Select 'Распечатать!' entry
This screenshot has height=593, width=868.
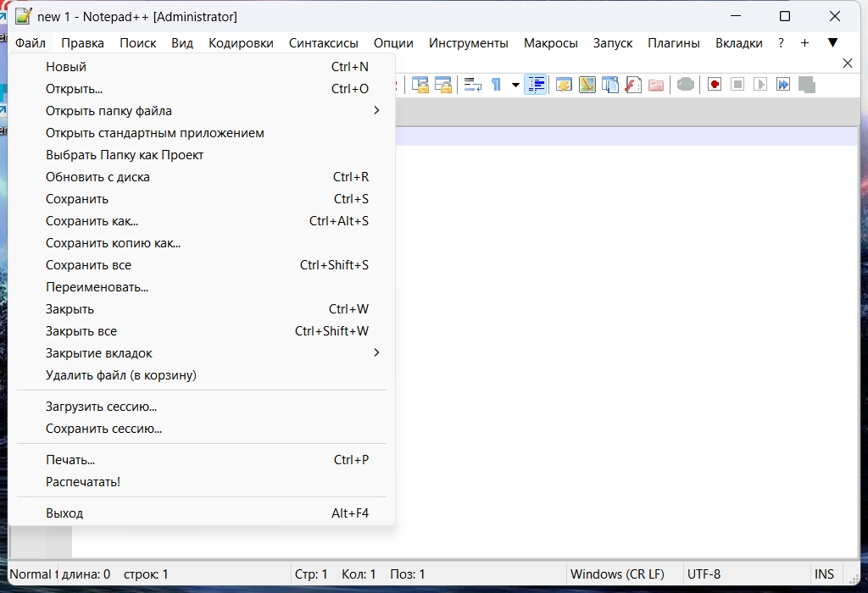(202, 482)
